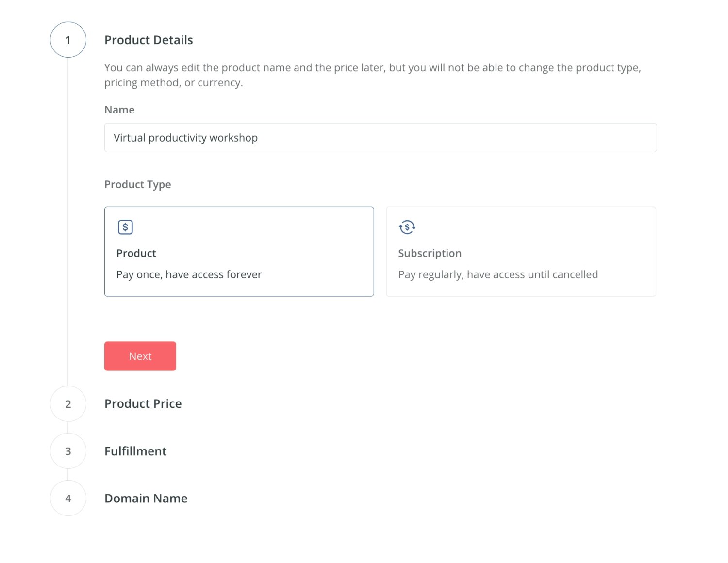The height and width of the screenshot is (563, 728).
Task: Choose the Product one-time payment option
Action: point(239,252)
